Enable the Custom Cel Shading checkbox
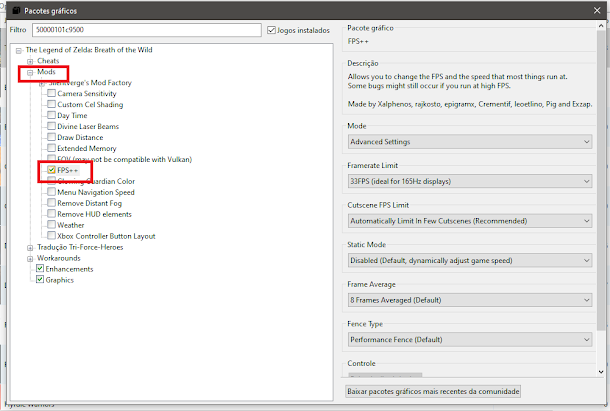Screen dimensions: 610x411 [51, 104]
